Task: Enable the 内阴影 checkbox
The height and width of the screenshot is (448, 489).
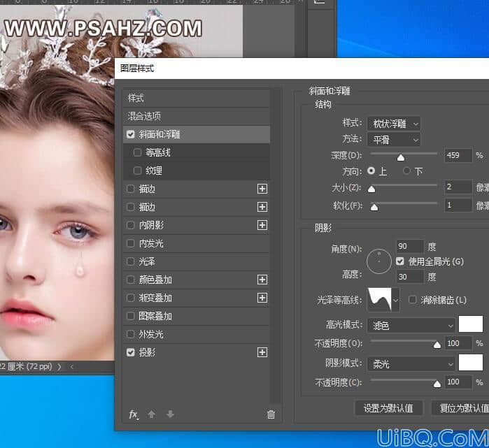Action: click(131, 225)
